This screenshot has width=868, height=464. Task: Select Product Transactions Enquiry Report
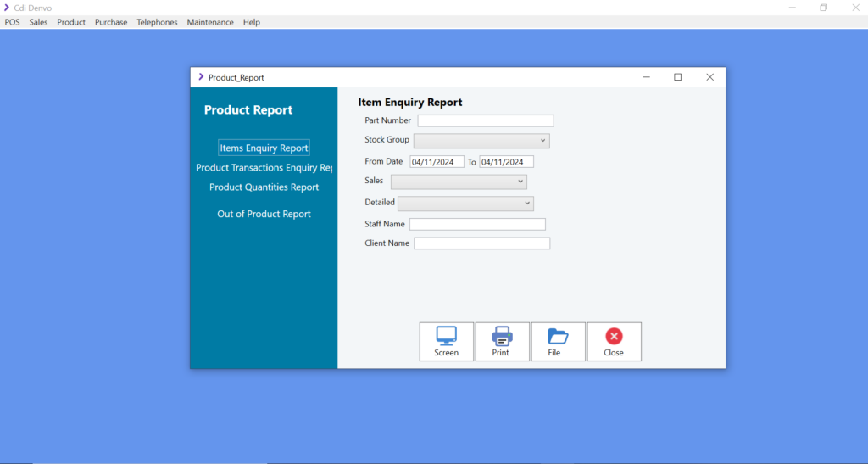(x=264, y=168)
